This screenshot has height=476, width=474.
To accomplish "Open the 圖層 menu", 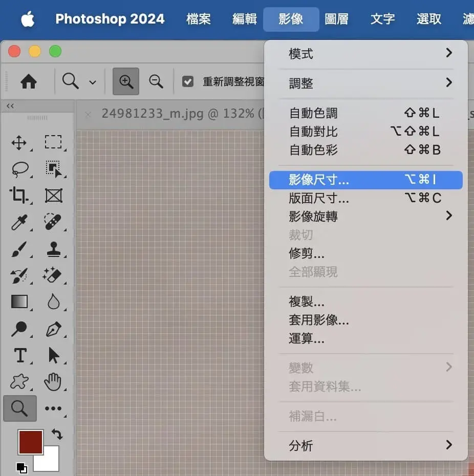I will coord(336,19).
